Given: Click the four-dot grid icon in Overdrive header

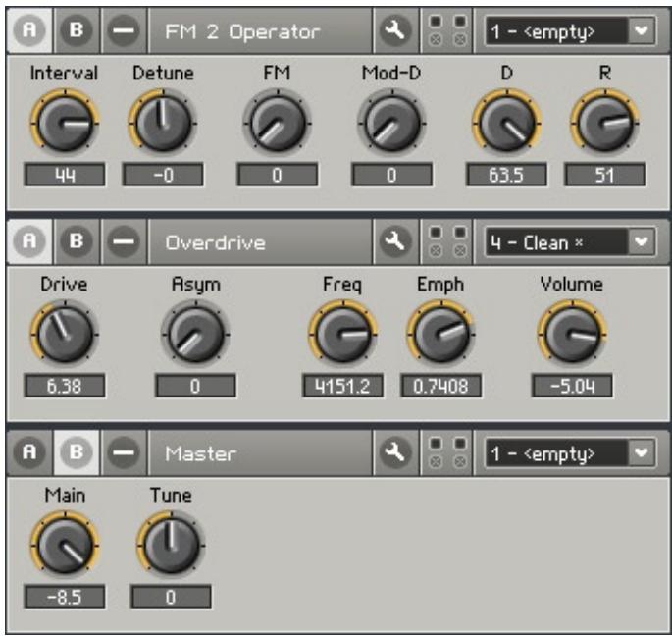Looking at the screenshot, I should (x=447, y=241).
